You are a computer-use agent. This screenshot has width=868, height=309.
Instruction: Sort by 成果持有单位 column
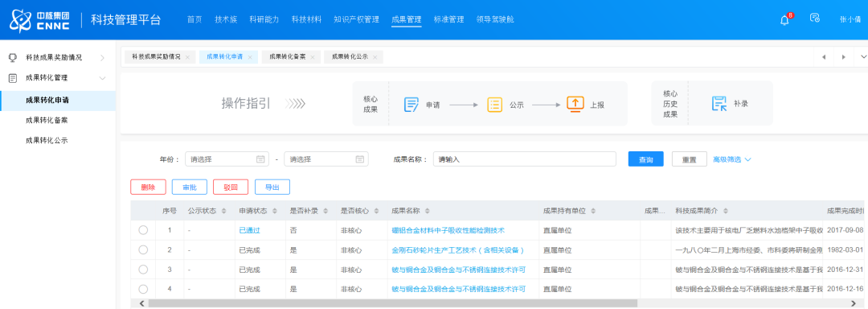[593, 211]
